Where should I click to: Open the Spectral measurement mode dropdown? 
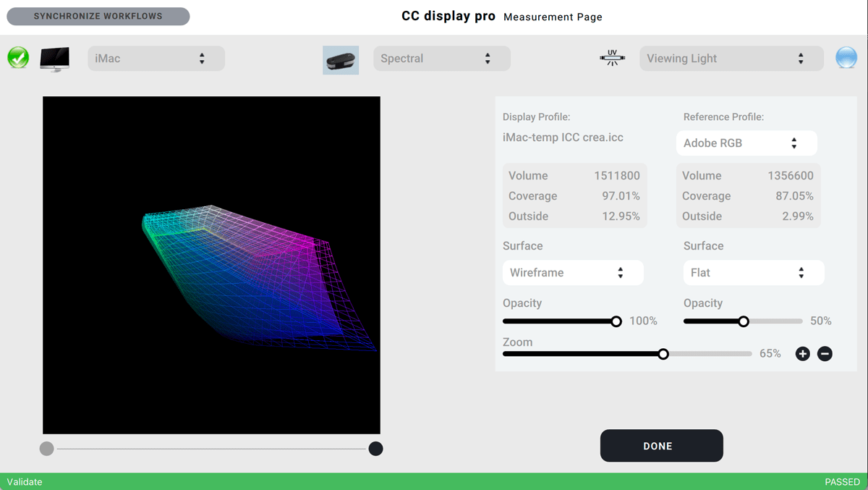click(x=441, y=59)
